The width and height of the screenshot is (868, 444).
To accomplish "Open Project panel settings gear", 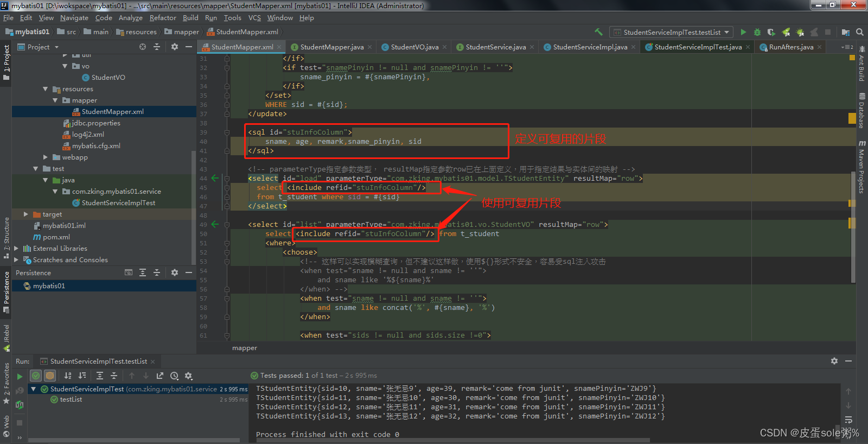I will 175,47.
